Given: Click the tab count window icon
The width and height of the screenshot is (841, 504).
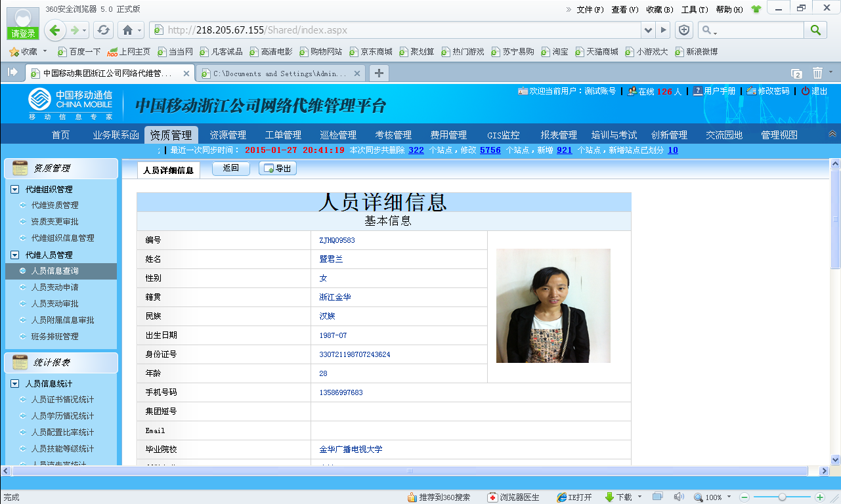Looking at the screenshot, I should [x=796, y=73].
